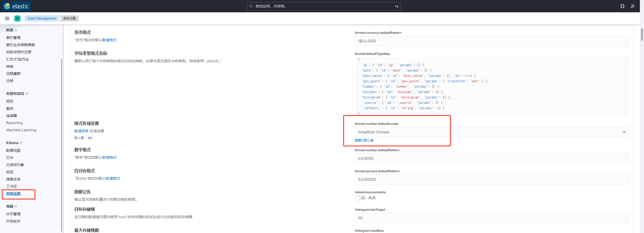Image resolution: width=644 pixels, height=233 pixels.
Task: Edit format:number:defaultPattern field
Action: 492,158
